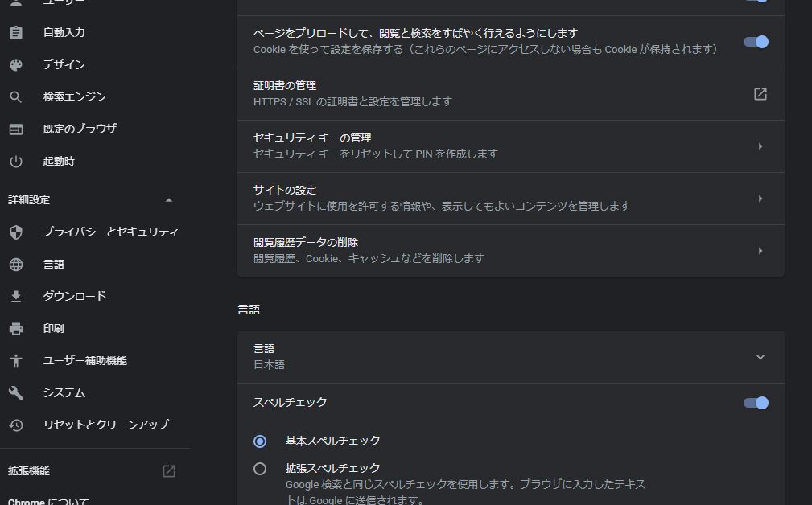Click the デザイン palette icon
The width and height of the screenshot is (812, 505).
coord(16,64)
